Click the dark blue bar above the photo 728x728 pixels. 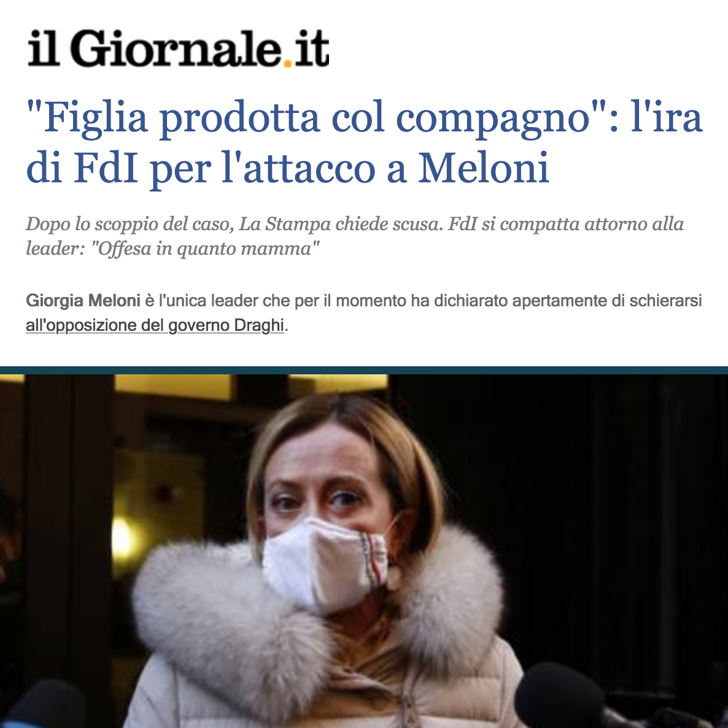[x=364, y=370]
